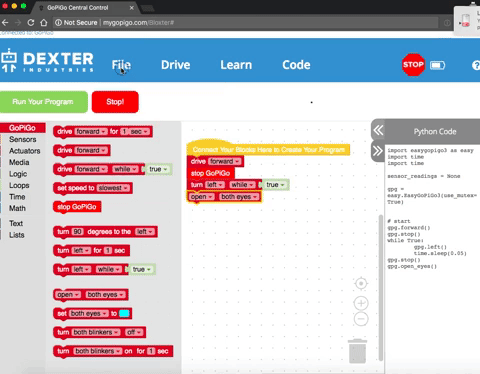The width and height of the screenshot is (480, 374).
Task: Zoom in the workspace with plus icon
Action: (361, 303)
